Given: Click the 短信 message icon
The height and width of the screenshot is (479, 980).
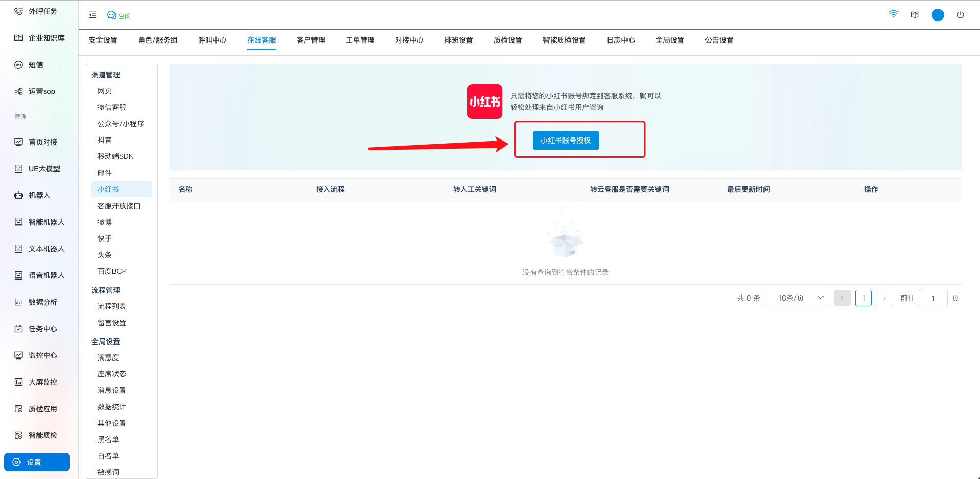Looking at the screenshot, I should (18, 65).
